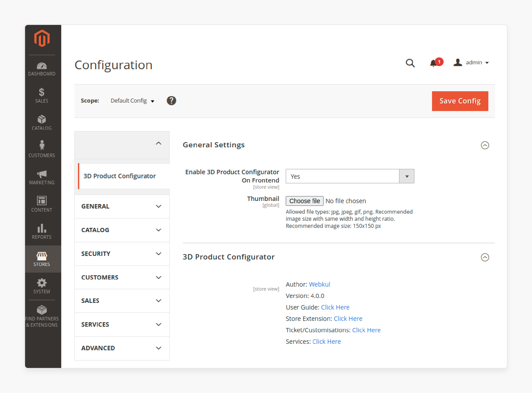Open Enable 3D Product Configurator Yes dropdown

[350, 176]
